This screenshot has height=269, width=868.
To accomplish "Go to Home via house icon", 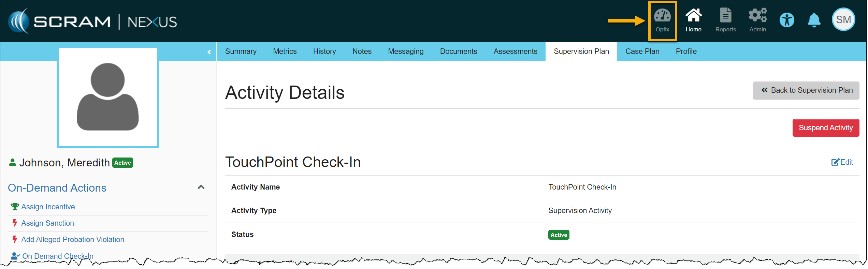I will tap(693, 20).
